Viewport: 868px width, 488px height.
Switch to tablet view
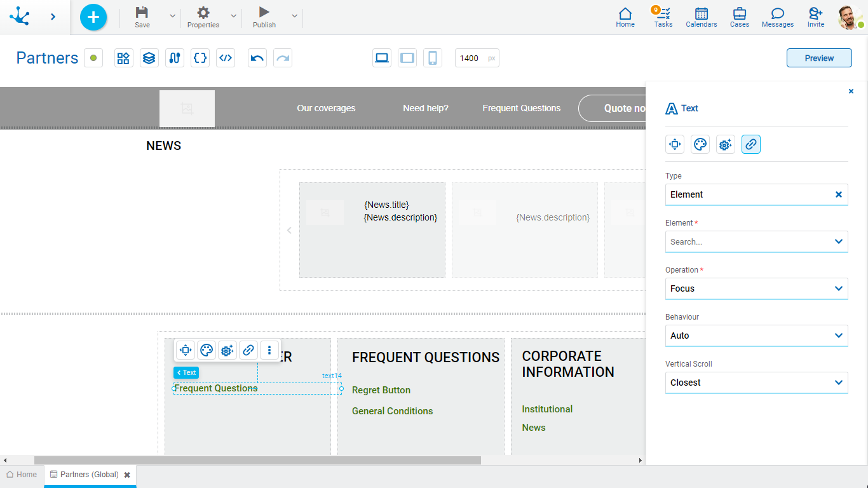[x=407, y=58]
